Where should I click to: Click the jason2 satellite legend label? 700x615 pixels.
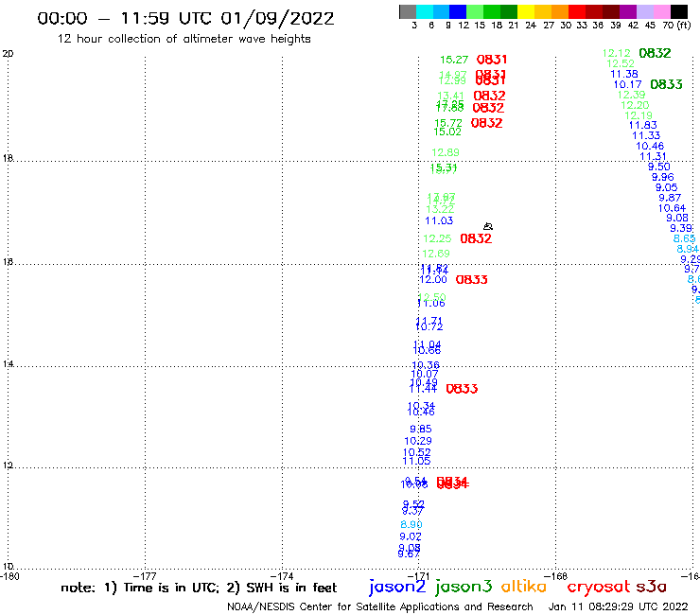click(x=397, y=587)
